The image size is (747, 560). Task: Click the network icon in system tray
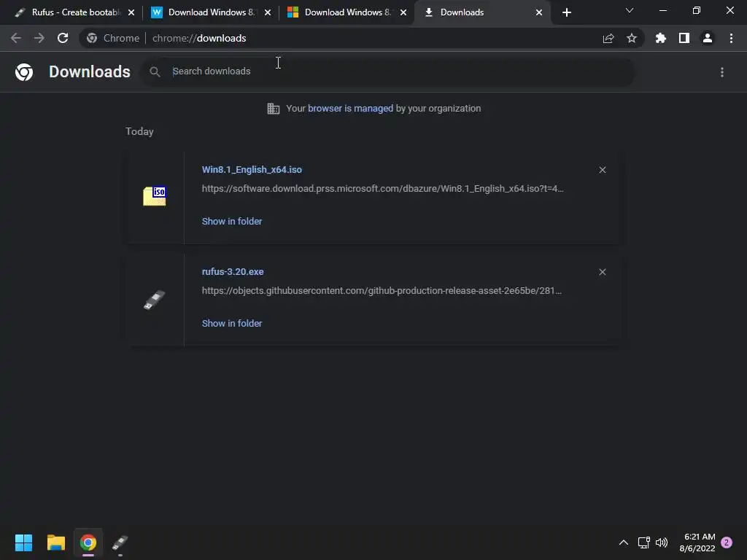click(x=644, y=542)
